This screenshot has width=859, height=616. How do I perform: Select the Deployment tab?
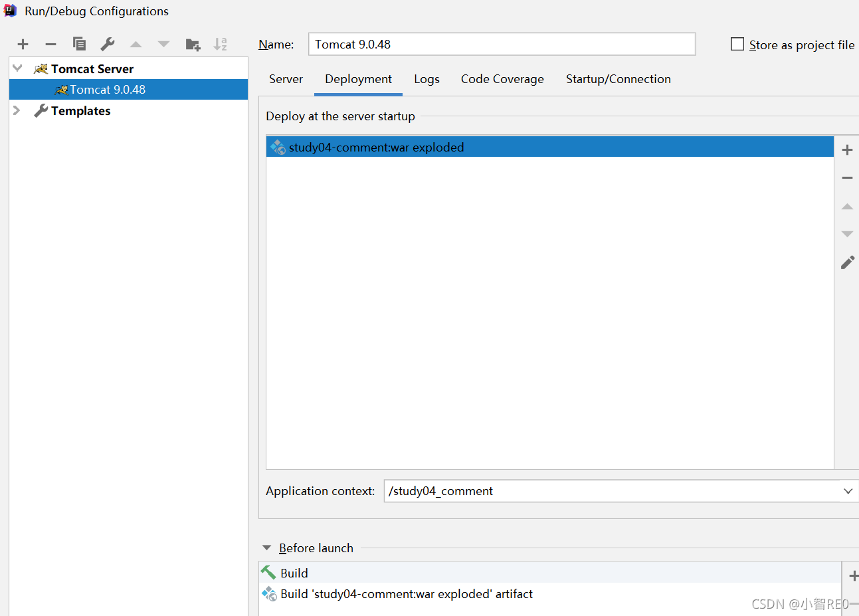(x=358, y=79)
